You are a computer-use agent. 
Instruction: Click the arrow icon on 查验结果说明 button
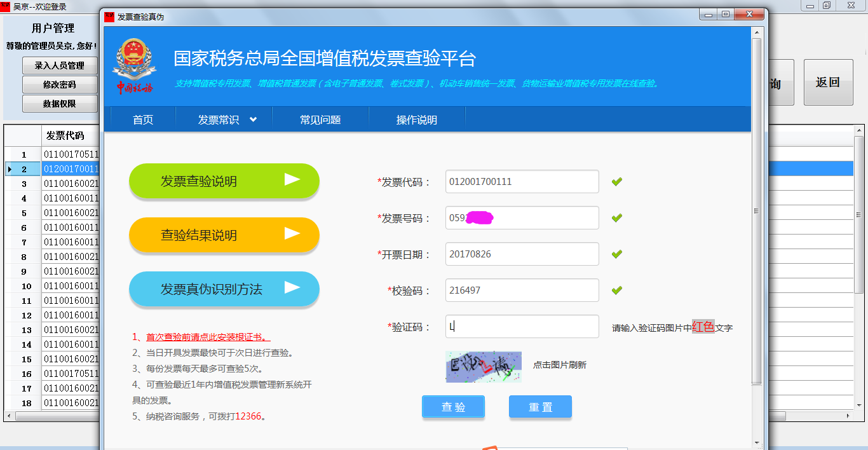click(292, 233)
